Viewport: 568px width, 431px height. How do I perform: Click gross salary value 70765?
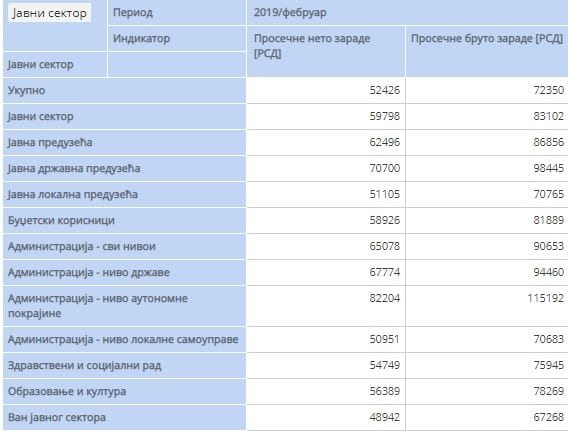tap(548, 194)
